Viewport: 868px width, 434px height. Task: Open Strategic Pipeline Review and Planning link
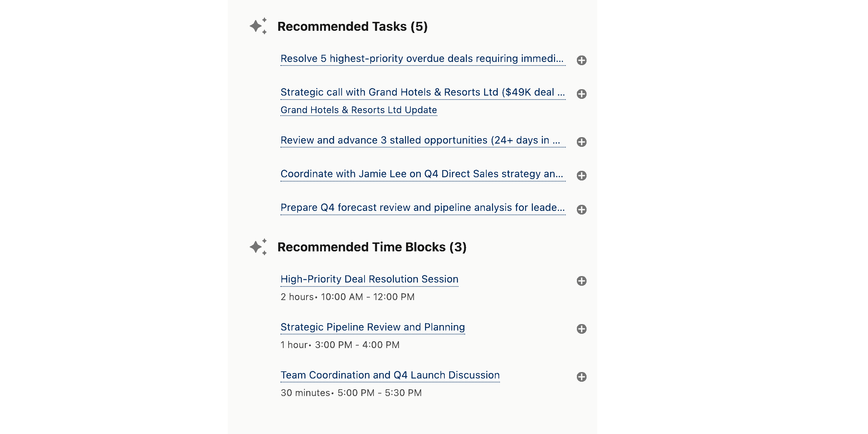[x=372, y=327]
